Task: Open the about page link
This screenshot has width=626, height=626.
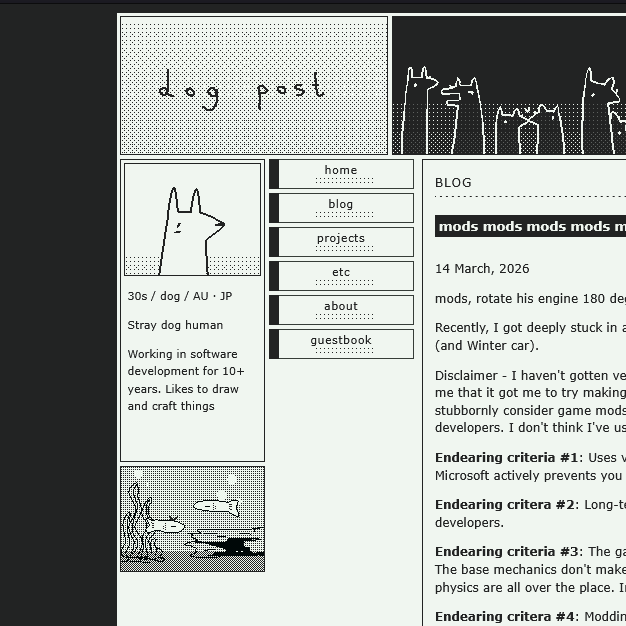Action: [341, 309]
